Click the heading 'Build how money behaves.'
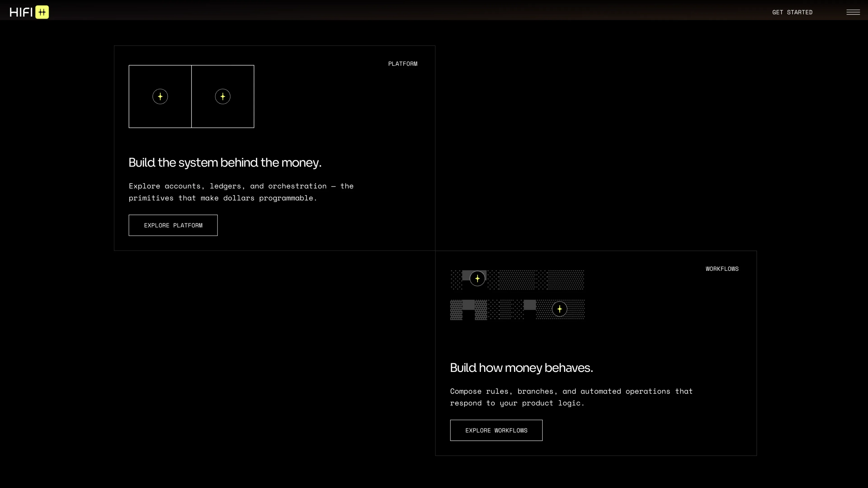 pos(521,368)
